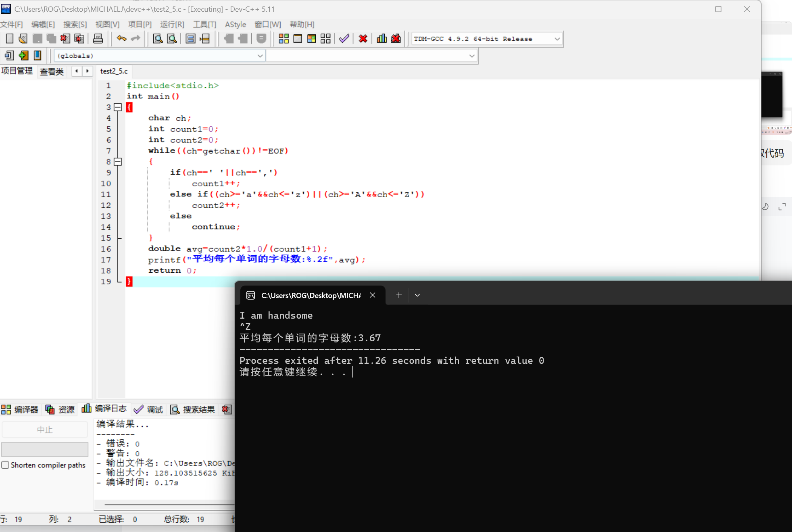
Task: Open the 运行[R] menu
Action: pyautogui.click(x=172, y=25)
